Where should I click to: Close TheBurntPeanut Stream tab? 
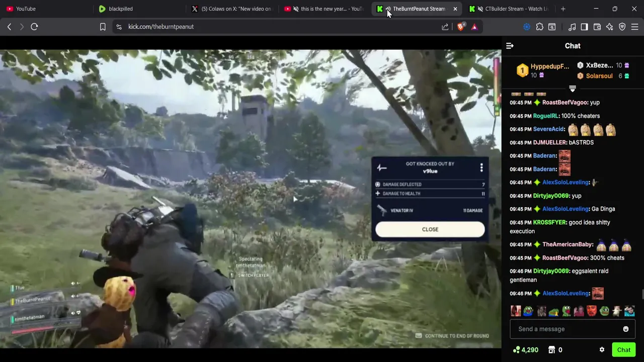(455, 9)
